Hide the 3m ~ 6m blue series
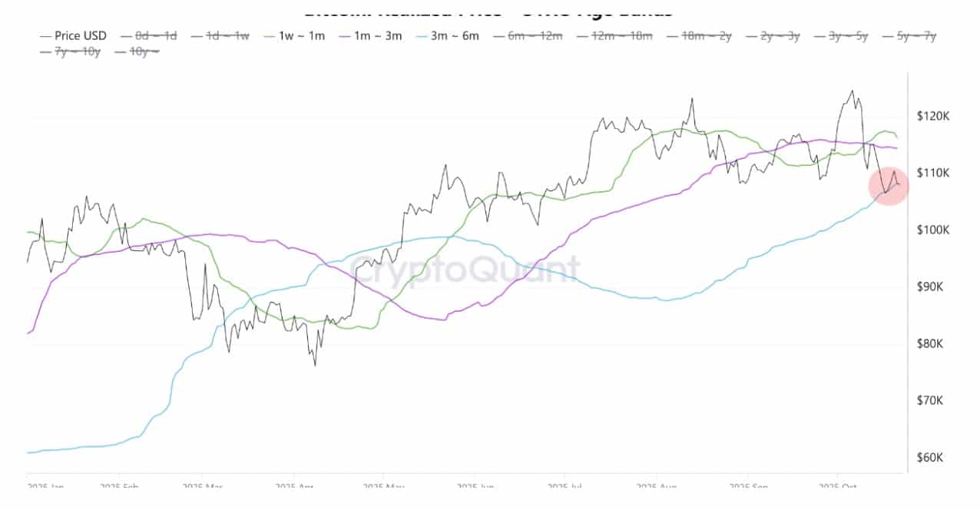 pyautogui.click(x=456, y=35)
